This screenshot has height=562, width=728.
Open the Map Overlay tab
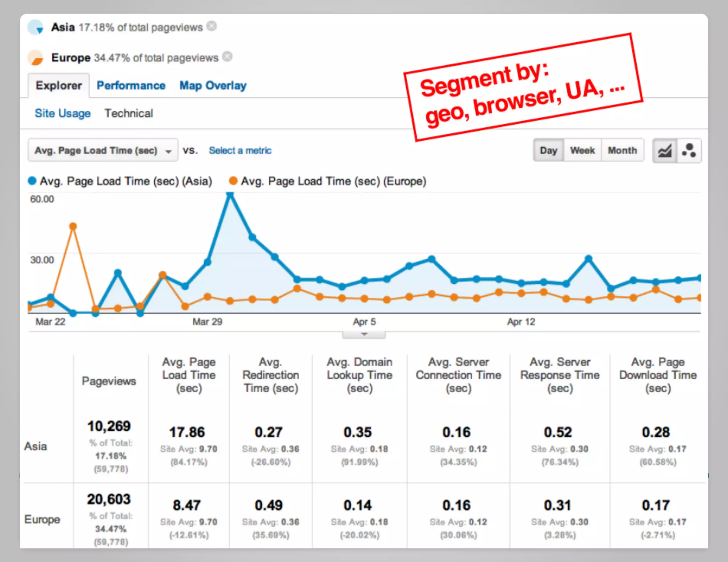pos(213,86)
